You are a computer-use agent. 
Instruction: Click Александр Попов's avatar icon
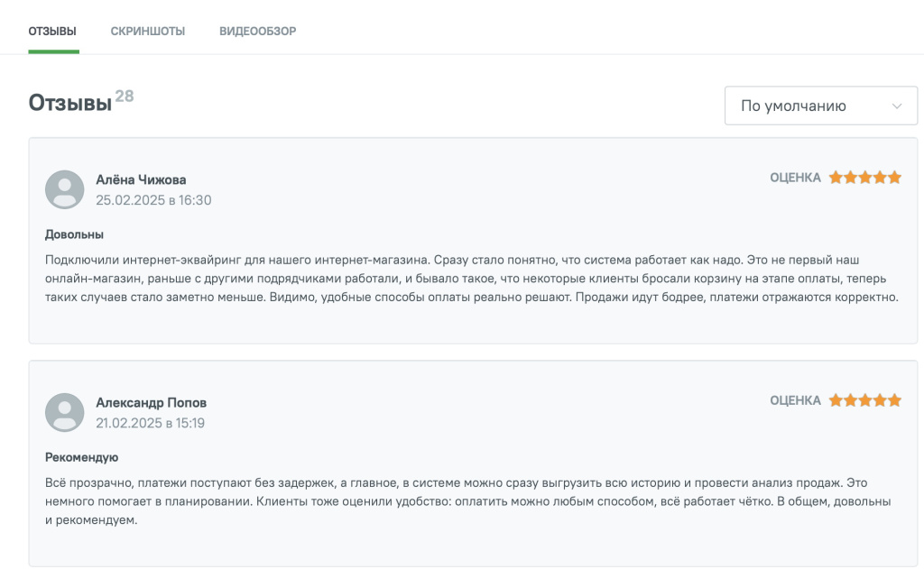click(x=65, y=412)
